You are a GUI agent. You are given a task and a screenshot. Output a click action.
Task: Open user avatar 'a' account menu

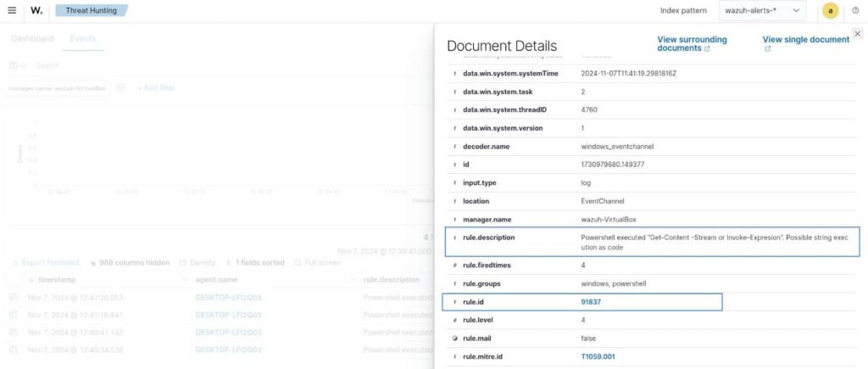pos(831,11)
